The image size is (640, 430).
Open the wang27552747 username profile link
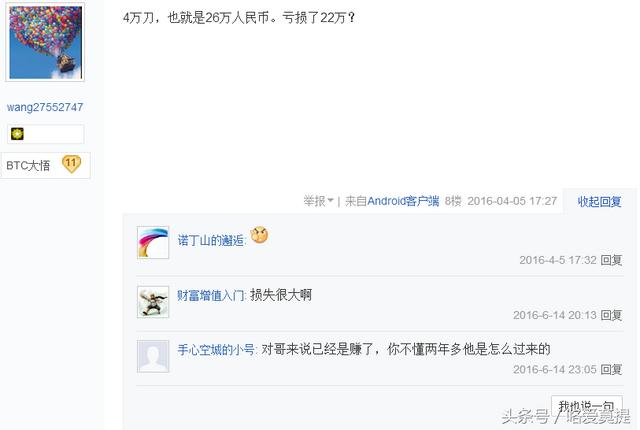(x=45, y=107)
